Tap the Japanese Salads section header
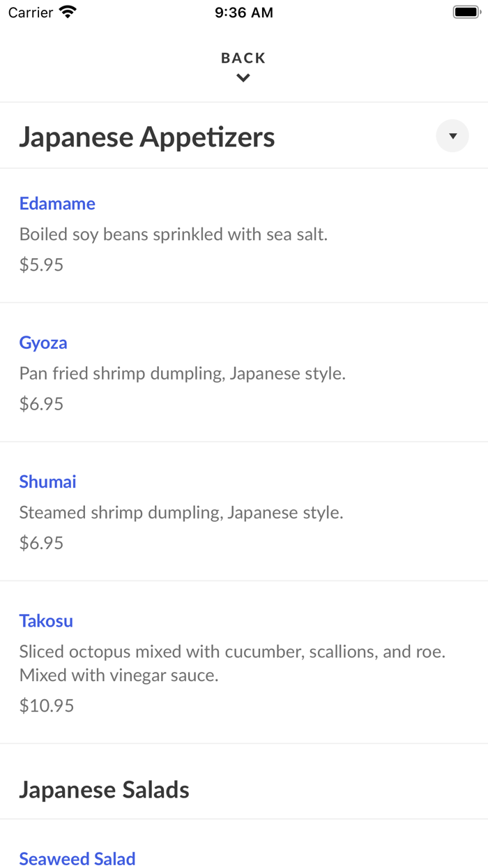This screenshot has height=868, width=488. [105, 789]
